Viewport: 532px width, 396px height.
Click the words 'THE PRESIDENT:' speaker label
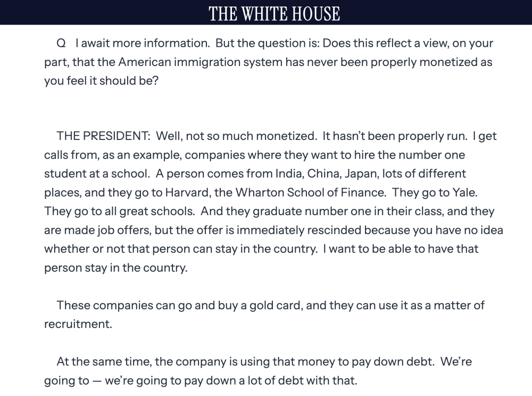point(103,136)
